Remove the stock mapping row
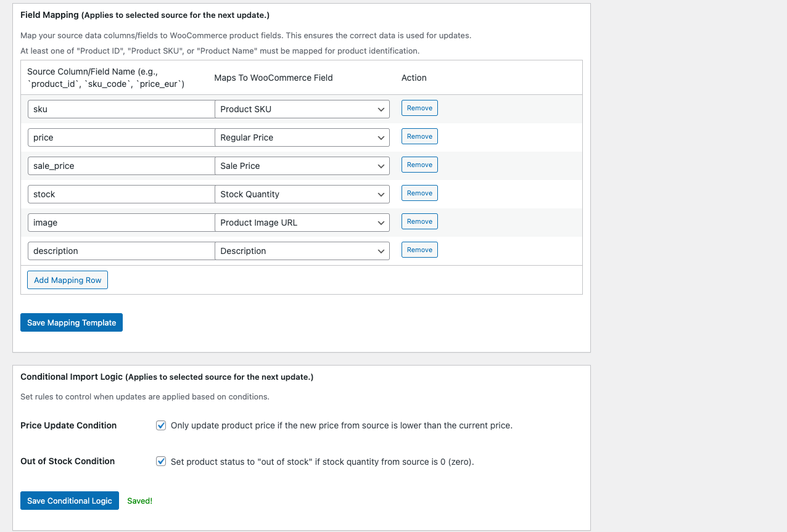787x532 pixels. (x=419, y=193)
